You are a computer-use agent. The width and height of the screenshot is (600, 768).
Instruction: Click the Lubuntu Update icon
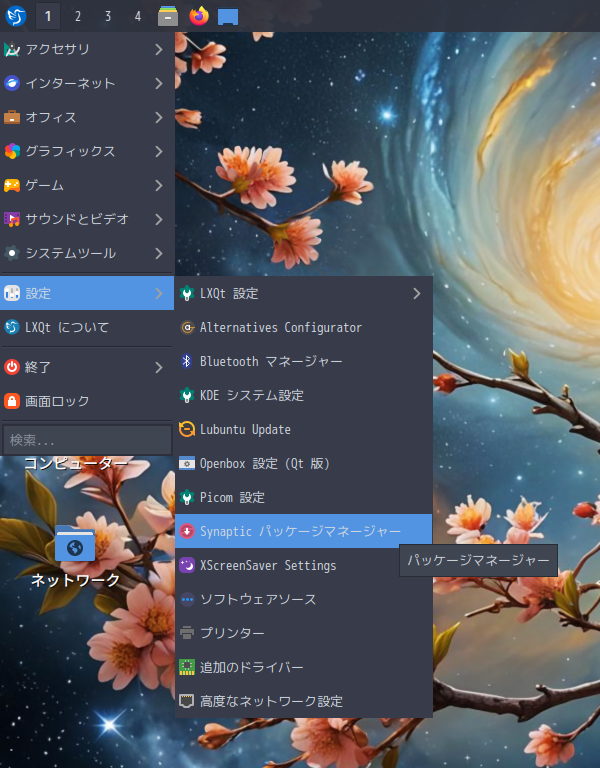(187, 429)
